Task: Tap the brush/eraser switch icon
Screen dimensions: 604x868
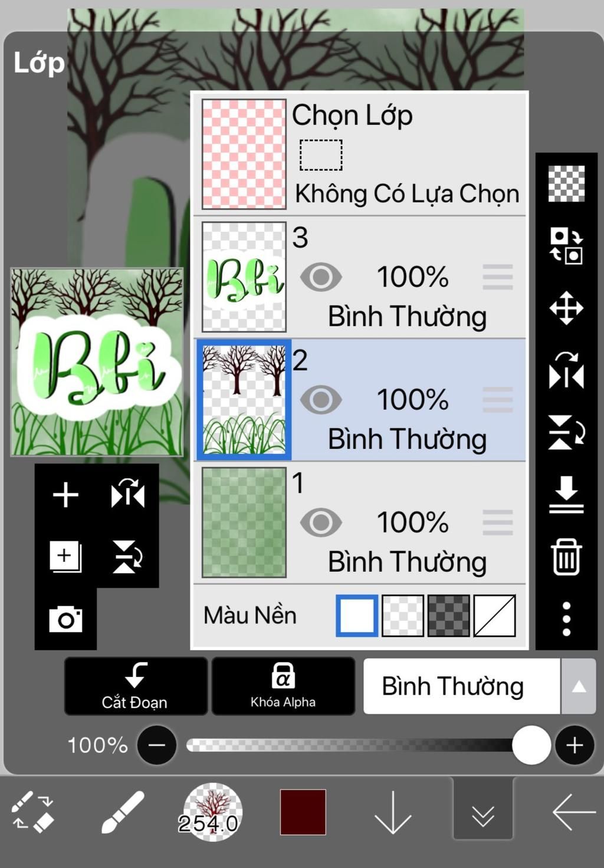Action: 33,813
